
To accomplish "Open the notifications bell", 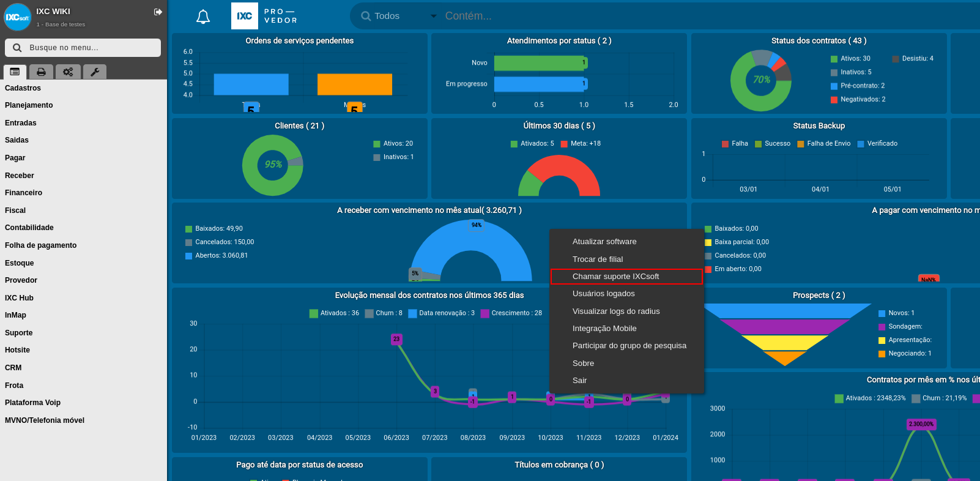I will pos(203,17).
